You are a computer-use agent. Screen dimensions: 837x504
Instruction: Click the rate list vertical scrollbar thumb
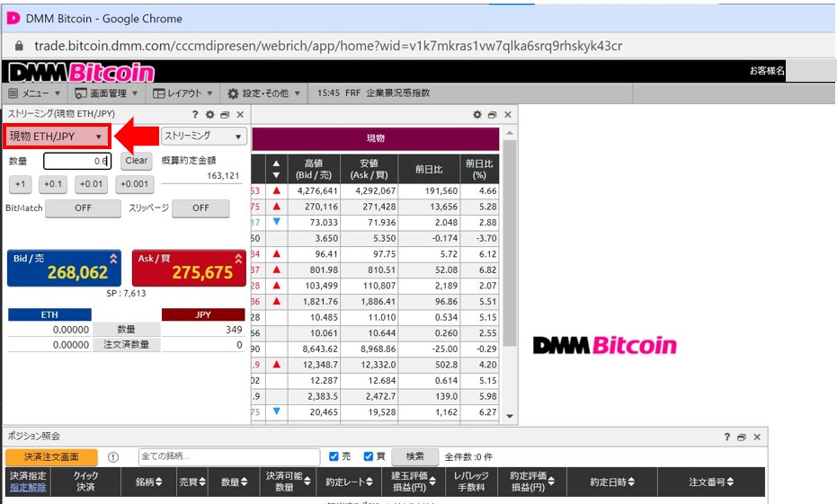pyautogui.click(x=509, y=243)
